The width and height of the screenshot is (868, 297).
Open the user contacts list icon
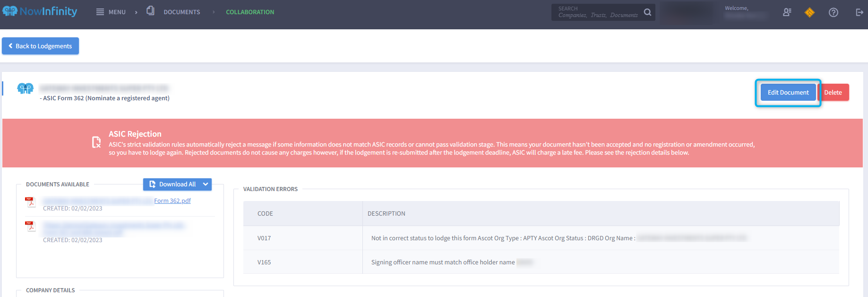point(787,12)
